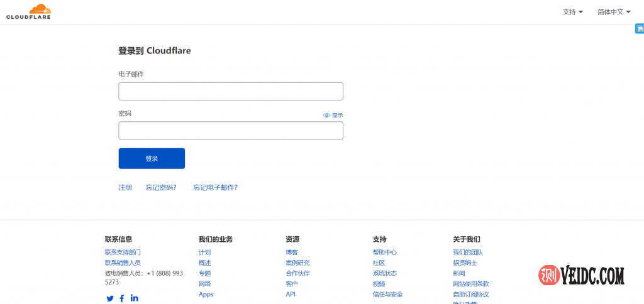Open the 招贤纳士 footer link

pyautogui.click(x=465, y=263)
